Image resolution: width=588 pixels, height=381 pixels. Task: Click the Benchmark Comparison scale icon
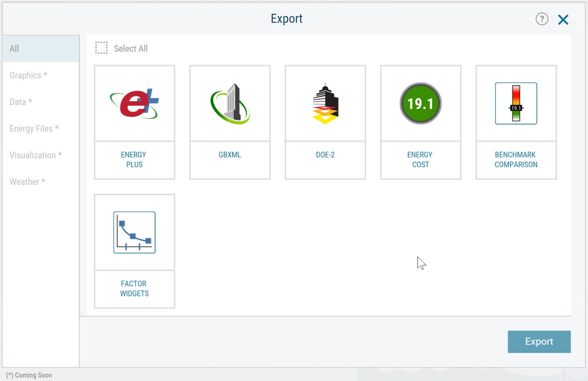516,103
